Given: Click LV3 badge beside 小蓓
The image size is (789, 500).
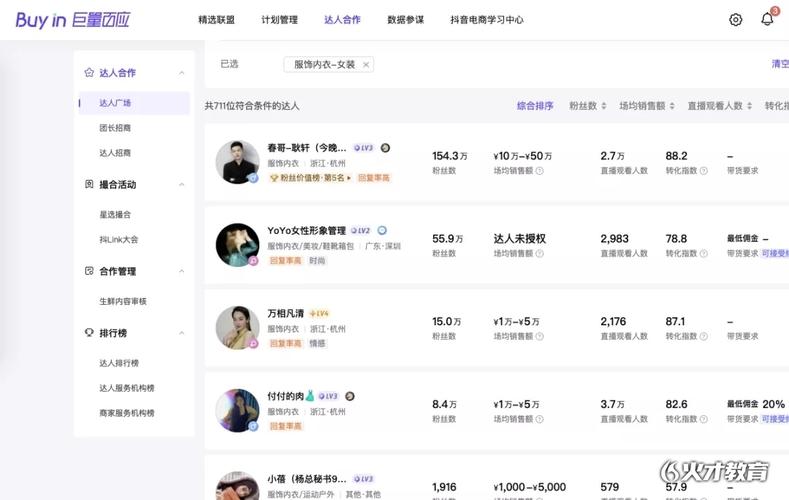Looking at the screenshot, I should pyautogui.click(x=363, y=479).
